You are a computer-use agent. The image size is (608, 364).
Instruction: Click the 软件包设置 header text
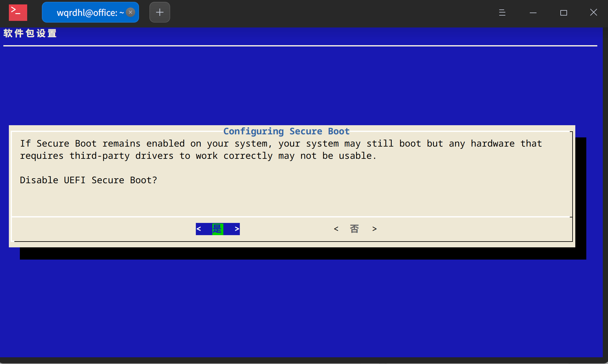tap(30, 33)
